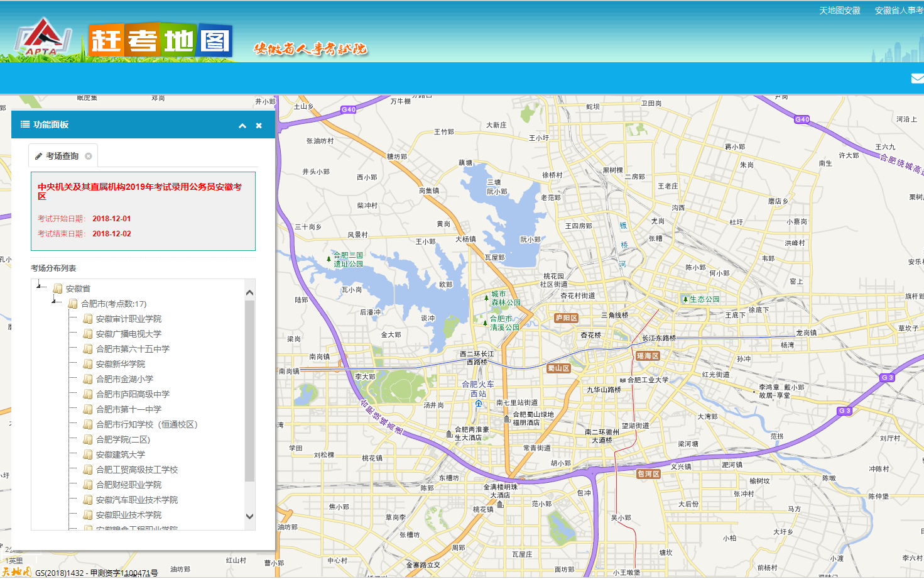Click the 庐阳区 district label on map
This screenshot has width=924, height=579.
[x=566, y=318]
